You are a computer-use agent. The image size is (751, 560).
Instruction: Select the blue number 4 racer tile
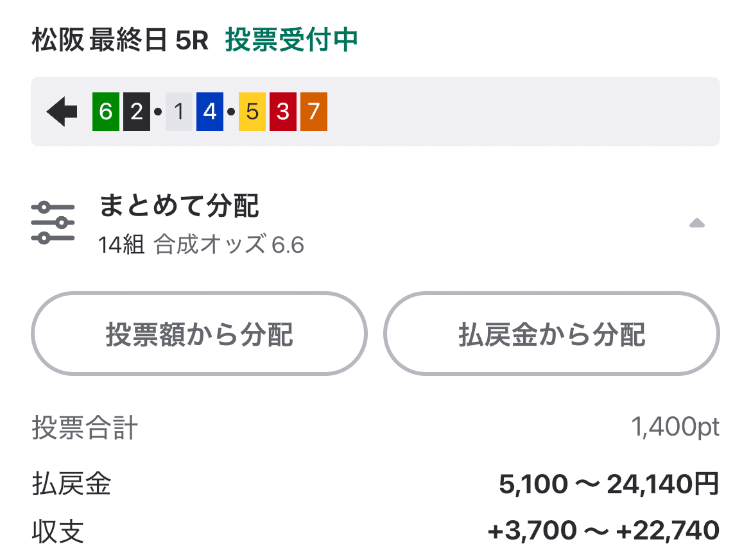pos(211,110)
